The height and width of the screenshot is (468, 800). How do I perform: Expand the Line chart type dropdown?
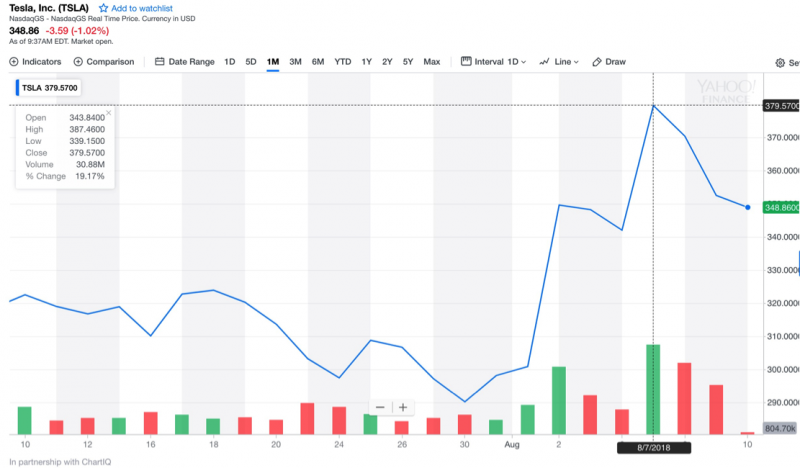(559, 62)
